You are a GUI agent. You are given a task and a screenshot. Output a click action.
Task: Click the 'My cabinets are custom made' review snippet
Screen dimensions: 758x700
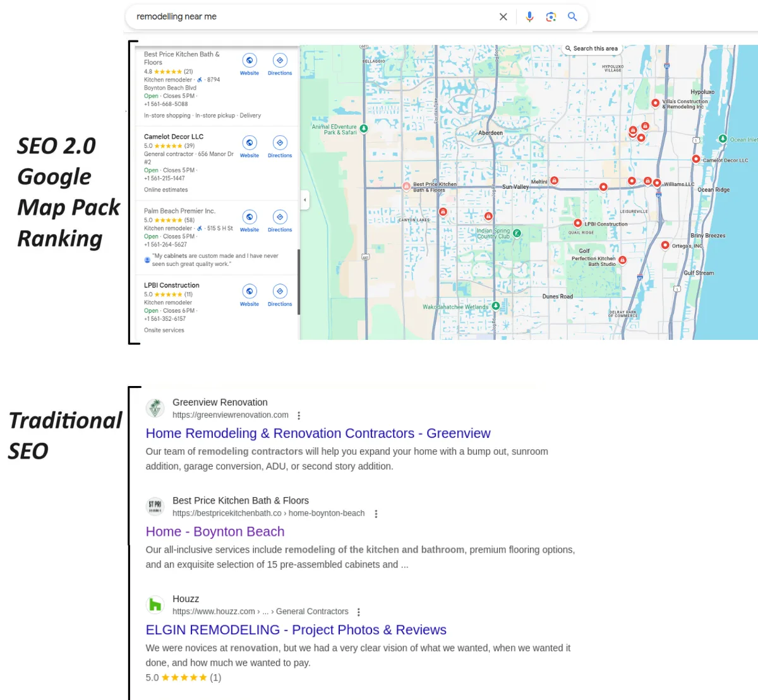[x=215, y=260]
